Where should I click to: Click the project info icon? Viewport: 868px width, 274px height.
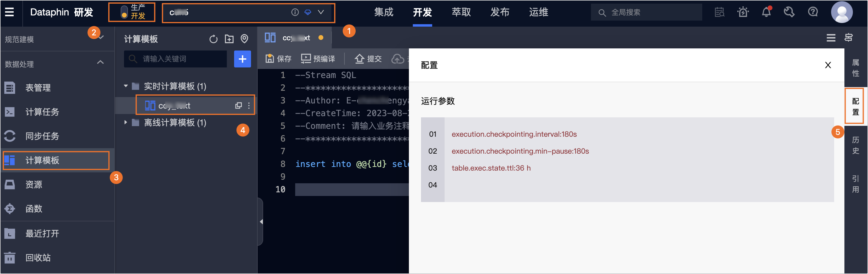[295, 12]
